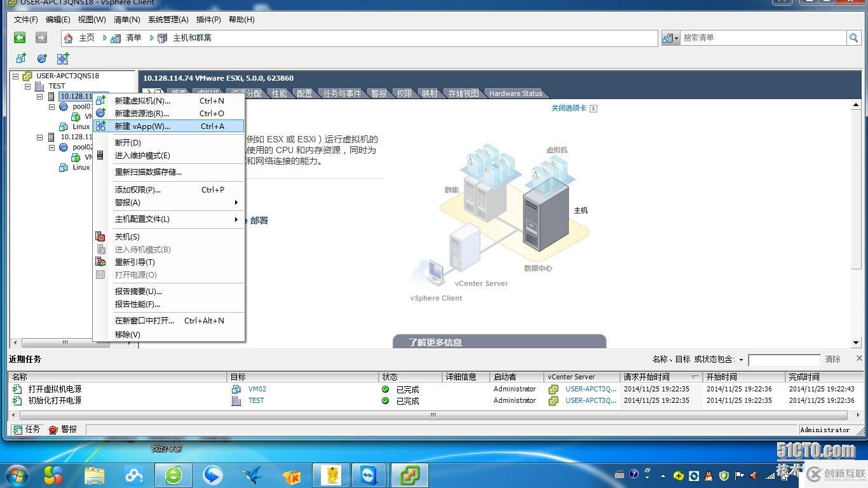Viewport: 868px width, 488px height.
Task: Click the vCenter icon beside USER-APCT3QNS18
Action: (x=28, y=76)
